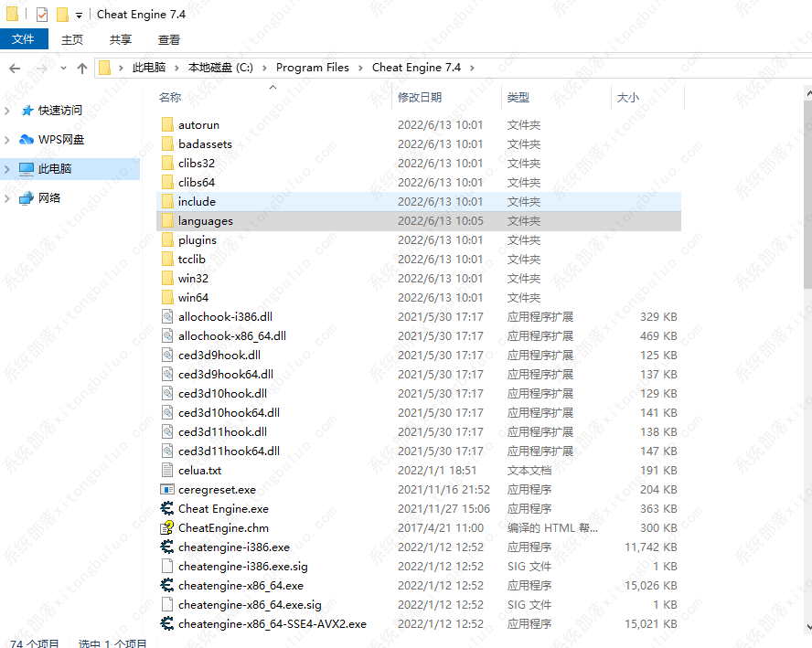Open the quick access toolbar customize dropdown
Screen dimensions: 812x648
pyautogui.click(x=79, y=16)
